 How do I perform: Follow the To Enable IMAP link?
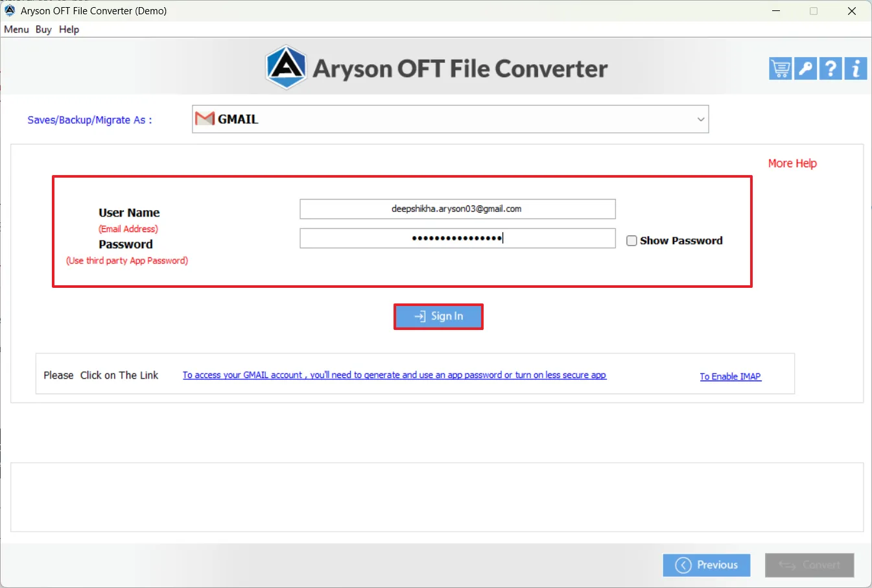coord(730,377)
